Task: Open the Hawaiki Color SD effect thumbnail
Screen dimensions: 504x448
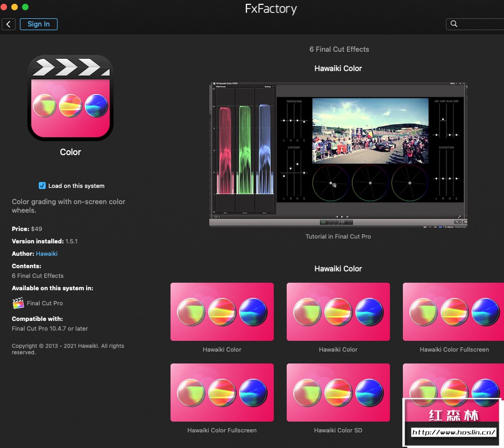Action: pos(338,393)
